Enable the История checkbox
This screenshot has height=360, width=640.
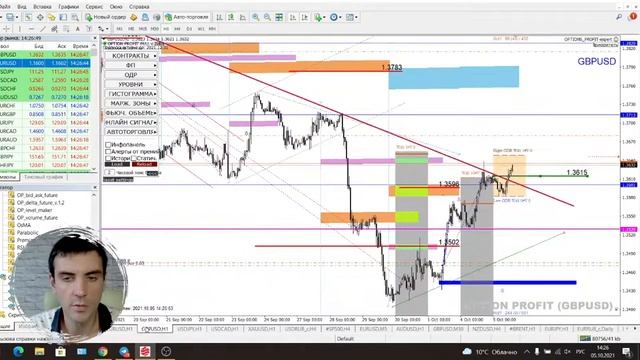click(108, 158)
